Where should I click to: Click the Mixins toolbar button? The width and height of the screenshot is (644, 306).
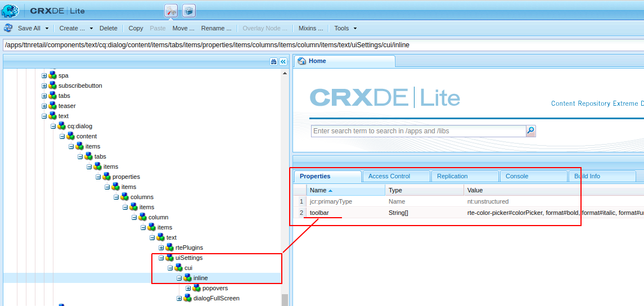(310, 28)
